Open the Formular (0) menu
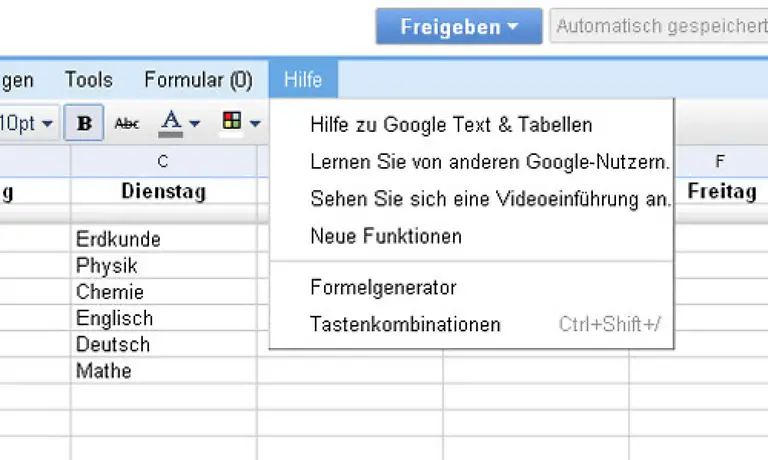 click(x=198, y=79)
